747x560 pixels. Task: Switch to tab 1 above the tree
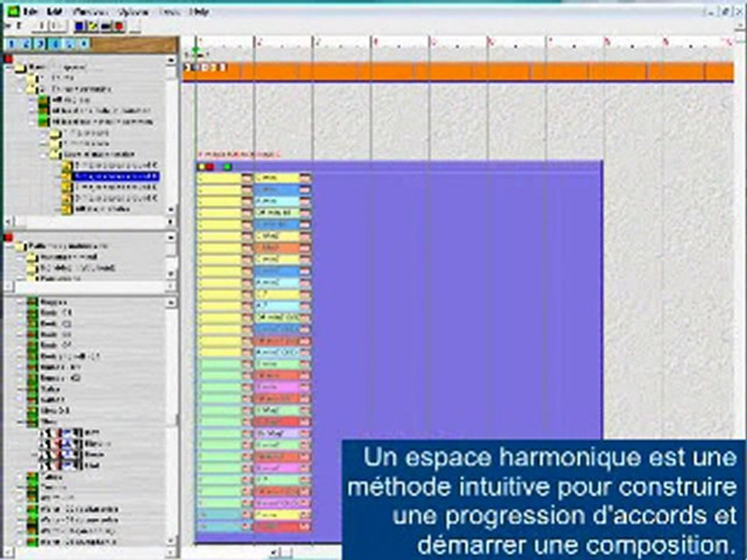coord(12,44)
